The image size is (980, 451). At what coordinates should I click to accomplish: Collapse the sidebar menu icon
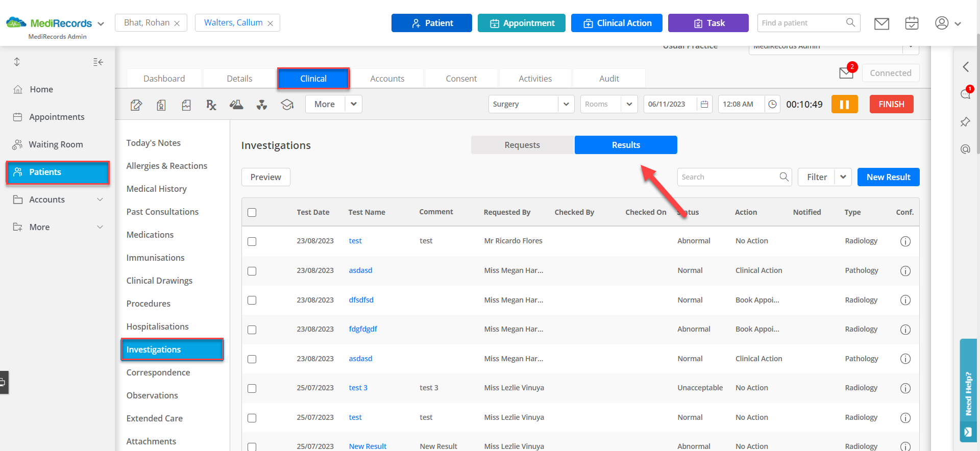point(99,62)
